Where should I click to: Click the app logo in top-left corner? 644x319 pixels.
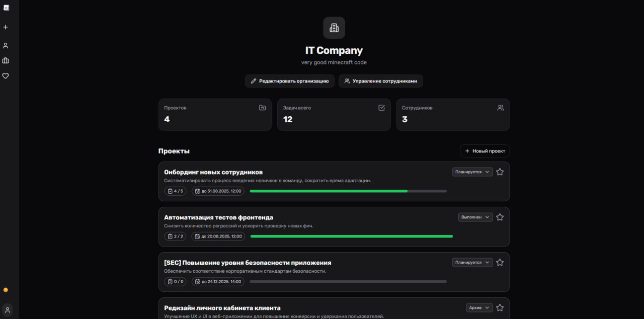7,8
